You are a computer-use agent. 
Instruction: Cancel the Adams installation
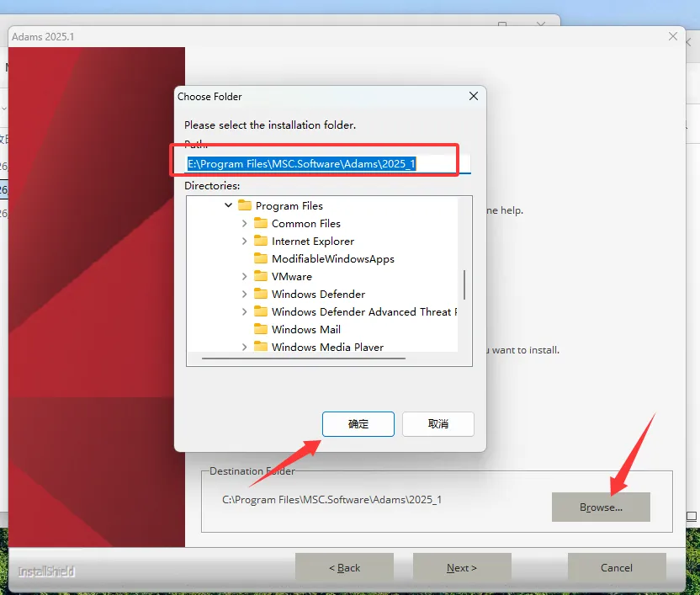617,568
